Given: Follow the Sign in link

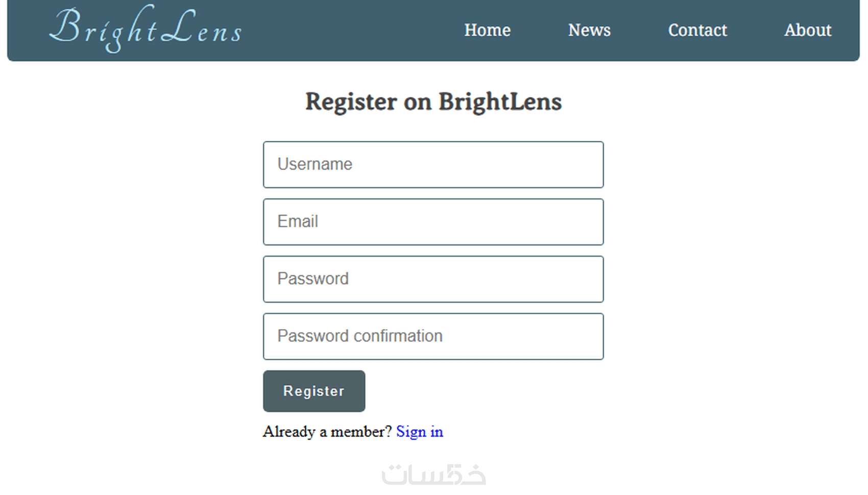Looking at the screenshot, I should pos(420,432).
